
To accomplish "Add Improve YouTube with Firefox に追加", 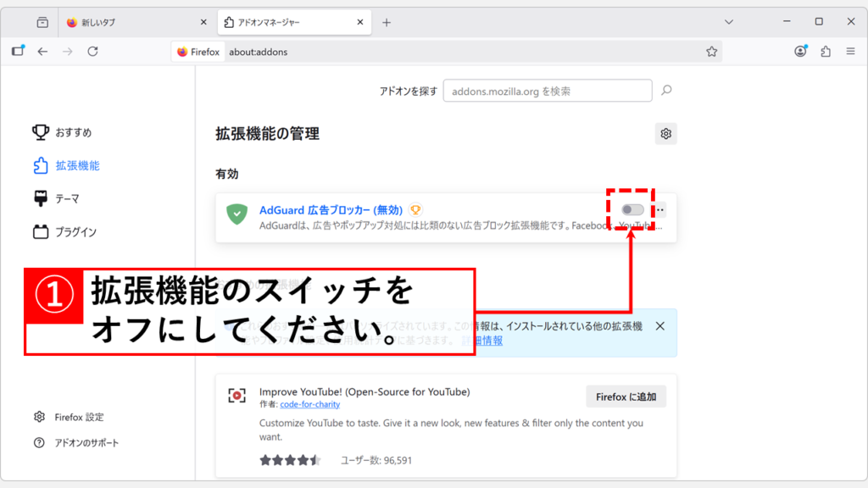I will click(626, 396).
